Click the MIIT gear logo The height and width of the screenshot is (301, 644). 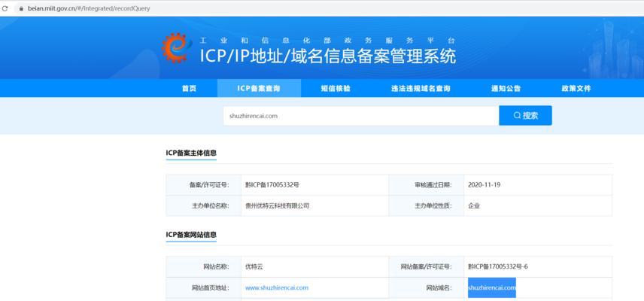177,48
